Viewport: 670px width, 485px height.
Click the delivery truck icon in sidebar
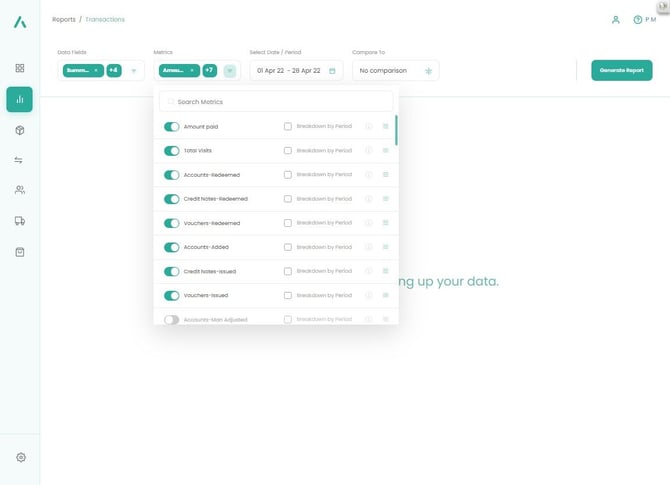click(x=19, y=221)
